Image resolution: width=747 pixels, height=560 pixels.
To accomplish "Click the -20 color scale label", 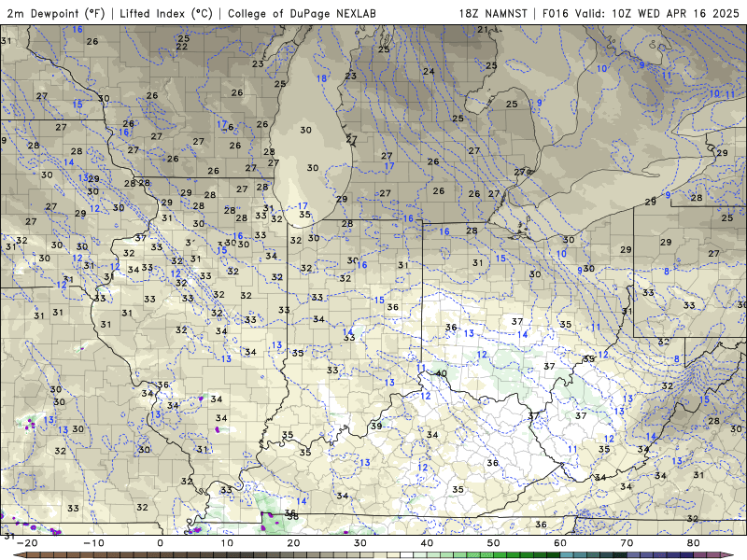I will point(27,543).
